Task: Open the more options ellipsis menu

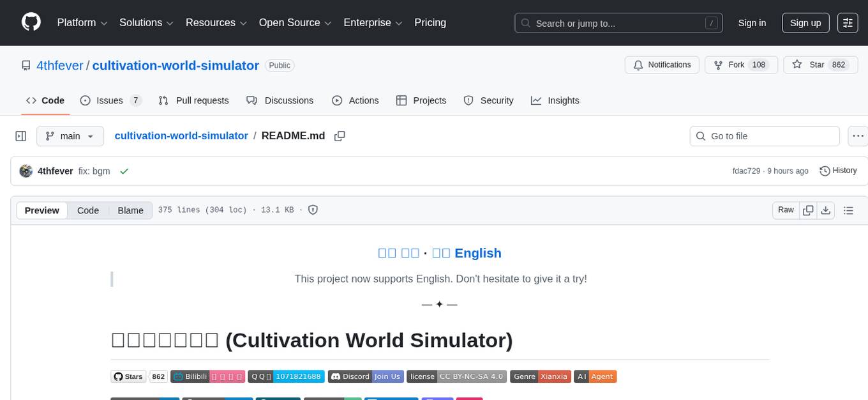Action: tap(858, 135)
